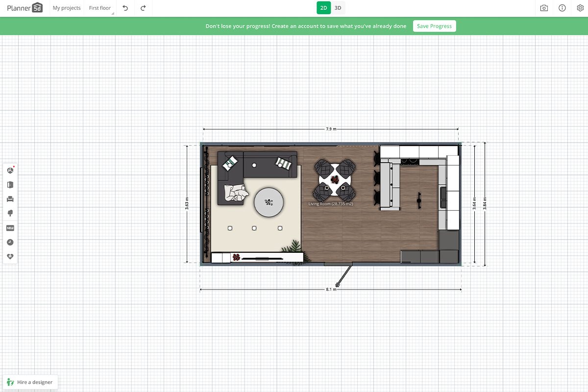Open the info help icon
The width and height of the screenshot is (588, 392).
(562, 8)
